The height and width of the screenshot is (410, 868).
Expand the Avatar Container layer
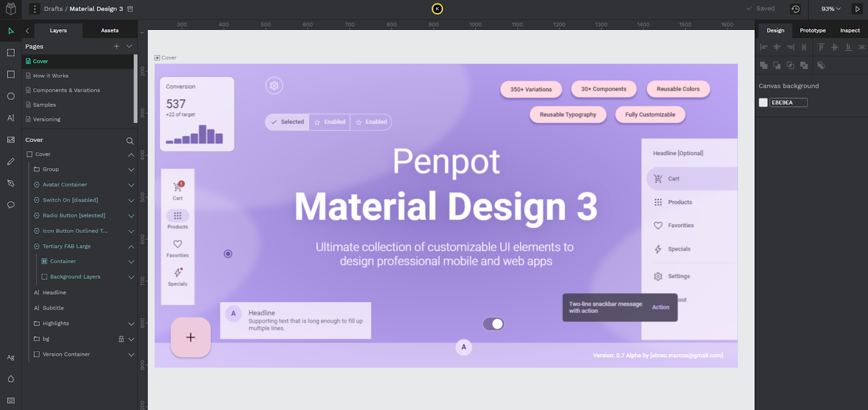(131, 185)
